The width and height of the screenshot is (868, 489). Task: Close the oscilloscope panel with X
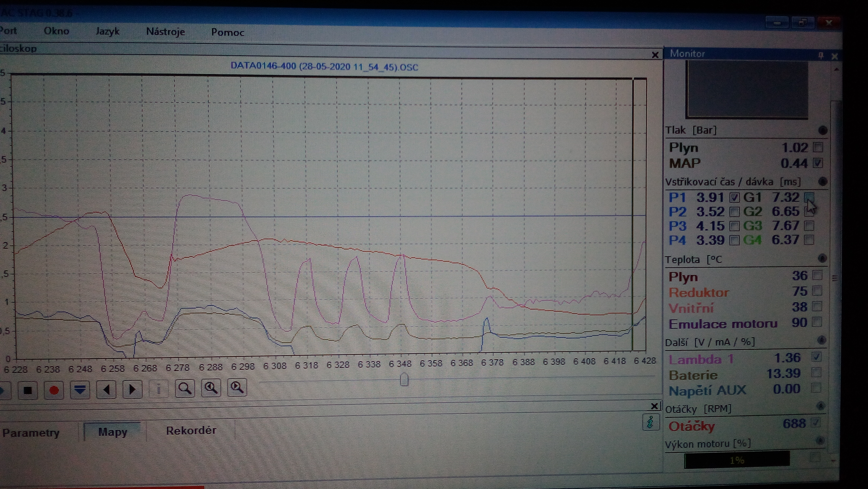click(x=655, y=55)
